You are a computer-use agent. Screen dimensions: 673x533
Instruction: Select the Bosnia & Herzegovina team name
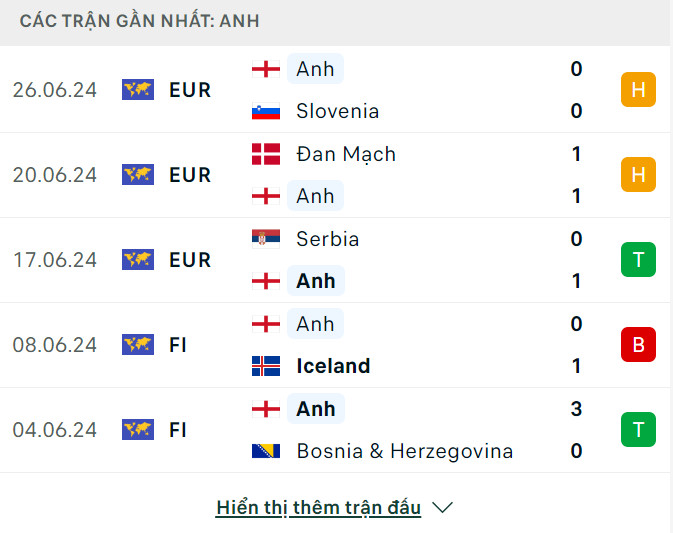pyautogui.click(x=404, y=451)
